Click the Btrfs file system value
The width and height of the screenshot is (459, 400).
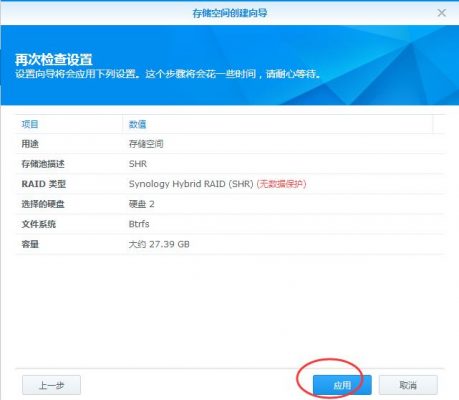139,224
